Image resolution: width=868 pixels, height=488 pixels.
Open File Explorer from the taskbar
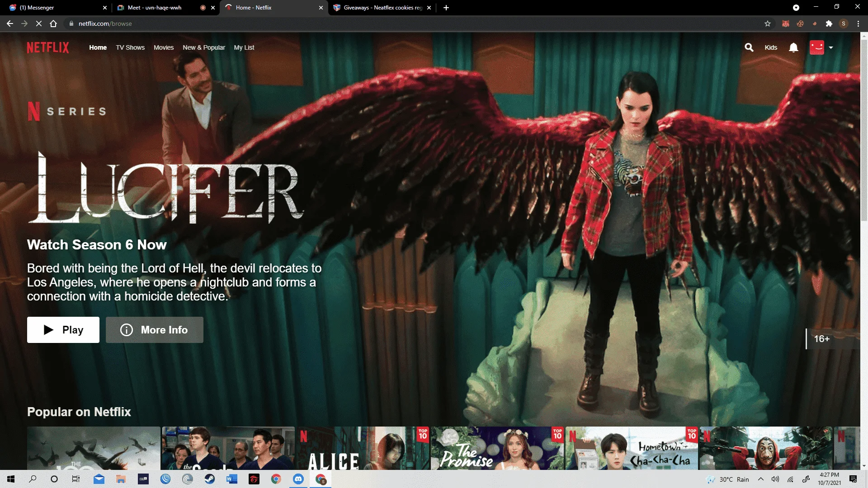click(x=121, y=479)
